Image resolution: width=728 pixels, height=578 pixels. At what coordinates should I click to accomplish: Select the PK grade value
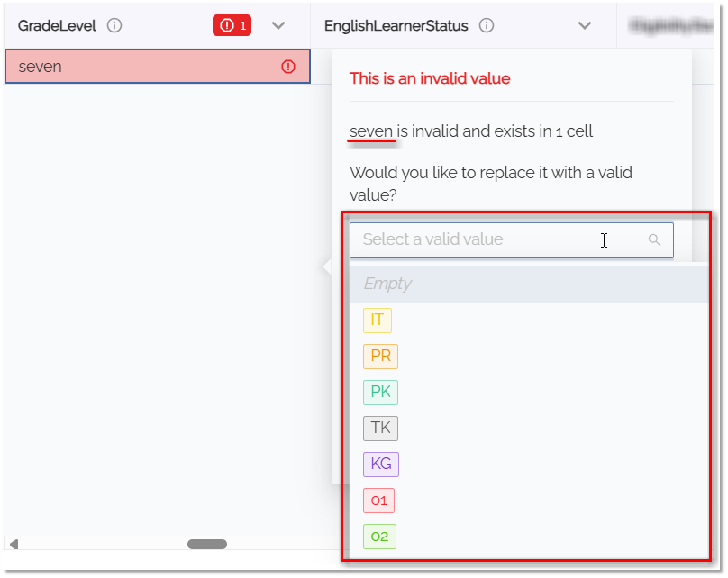(x=379, y=392)
